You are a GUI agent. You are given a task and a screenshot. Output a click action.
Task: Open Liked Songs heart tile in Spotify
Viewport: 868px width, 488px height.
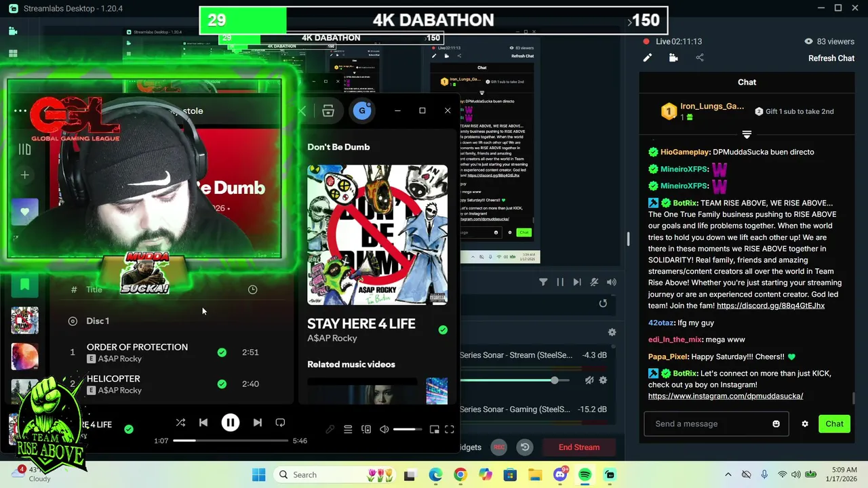tap(24, 211)
